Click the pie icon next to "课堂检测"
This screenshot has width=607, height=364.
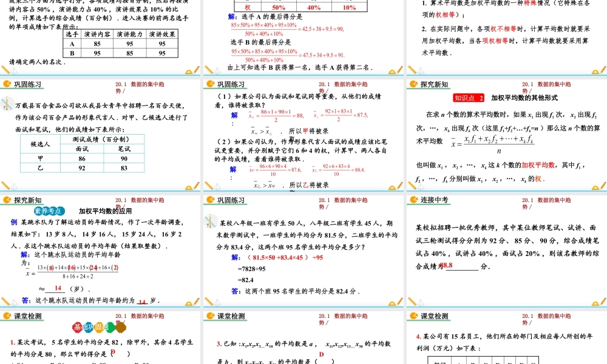7,317
